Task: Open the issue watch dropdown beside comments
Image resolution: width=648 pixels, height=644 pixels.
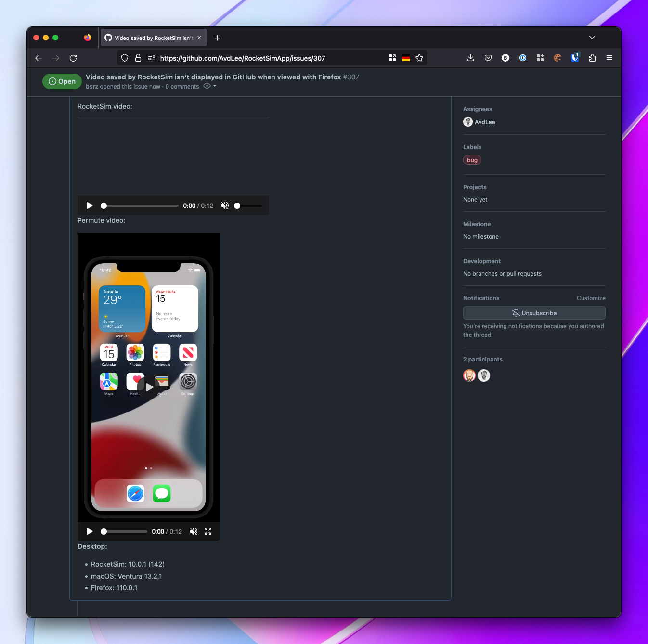Action: [x=209, y=86]
